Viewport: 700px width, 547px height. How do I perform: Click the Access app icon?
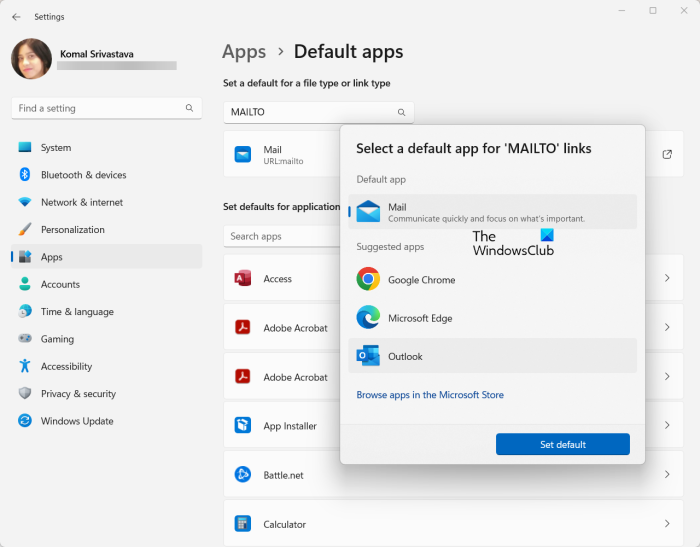(242, 279)
